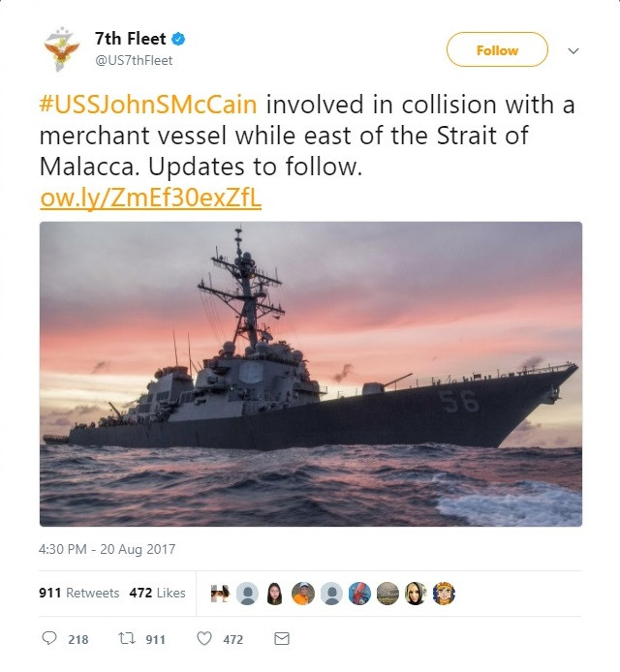Reply to the tweet via speech bubble icon

coord(50,639)
